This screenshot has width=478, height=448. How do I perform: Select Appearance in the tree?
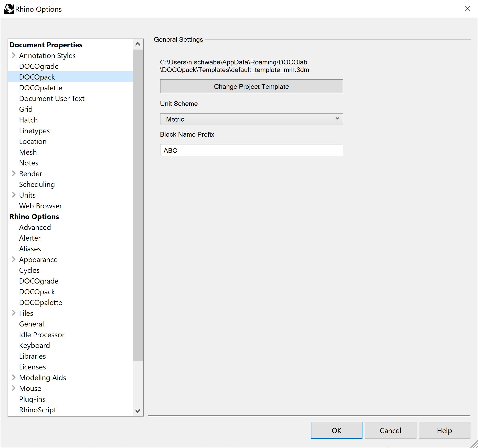pyautogui.click(x=38, y=260)
